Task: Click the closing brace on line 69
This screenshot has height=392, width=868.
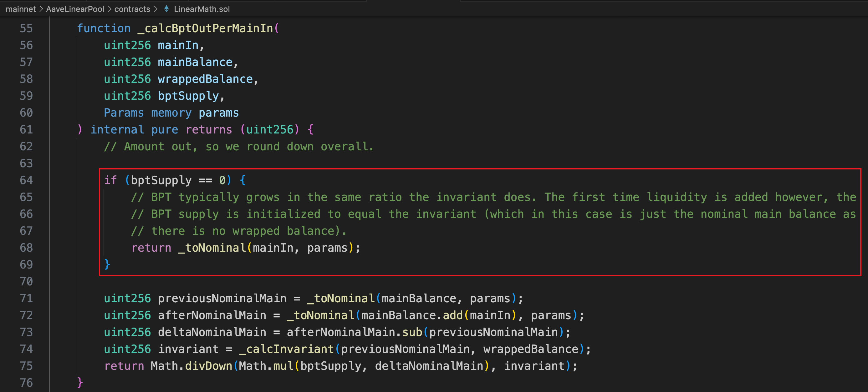Action: click(x=107, y=264)
